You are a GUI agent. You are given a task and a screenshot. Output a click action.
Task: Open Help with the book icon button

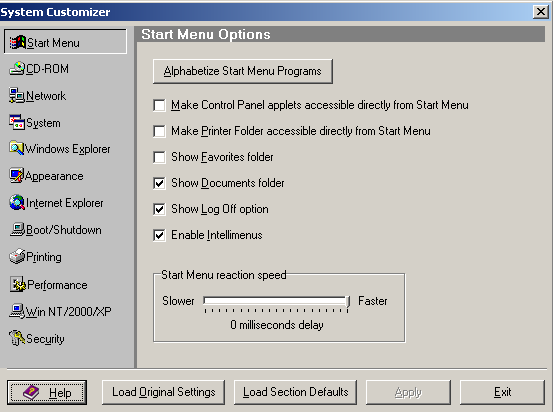[47, 393]
